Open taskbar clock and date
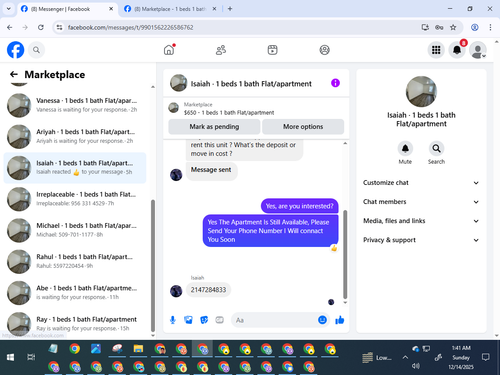Image resolution: width=500 pixels, height=375 pixels. (461, 357)
